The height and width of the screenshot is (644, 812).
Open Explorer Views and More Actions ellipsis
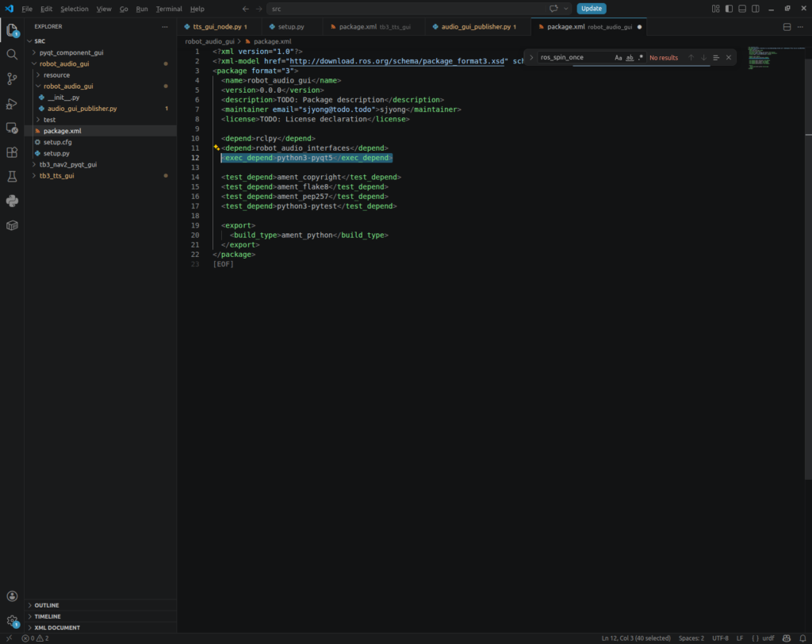(165, 26)
